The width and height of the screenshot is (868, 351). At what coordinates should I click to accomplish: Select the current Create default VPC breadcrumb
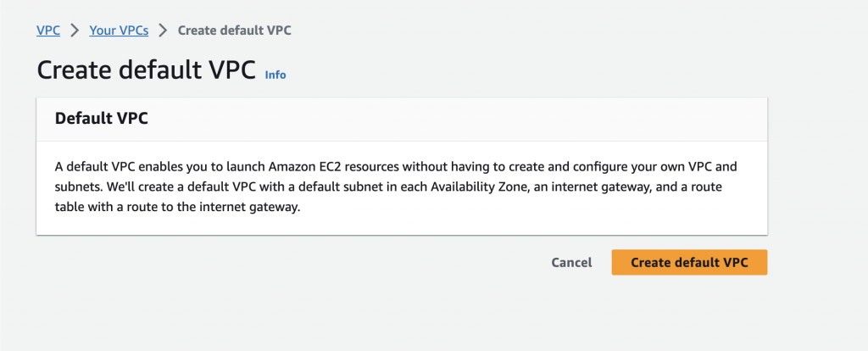235,31
